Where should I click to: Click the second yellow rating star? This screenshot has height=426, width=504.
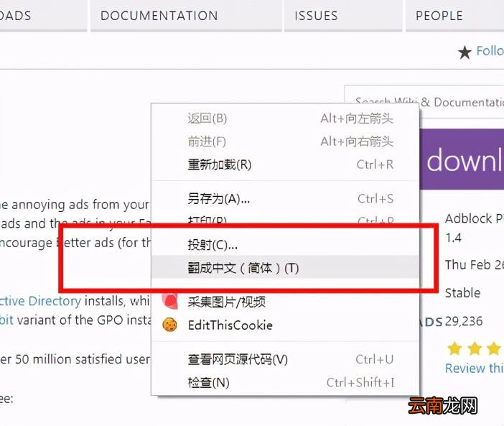coord(475,348)
